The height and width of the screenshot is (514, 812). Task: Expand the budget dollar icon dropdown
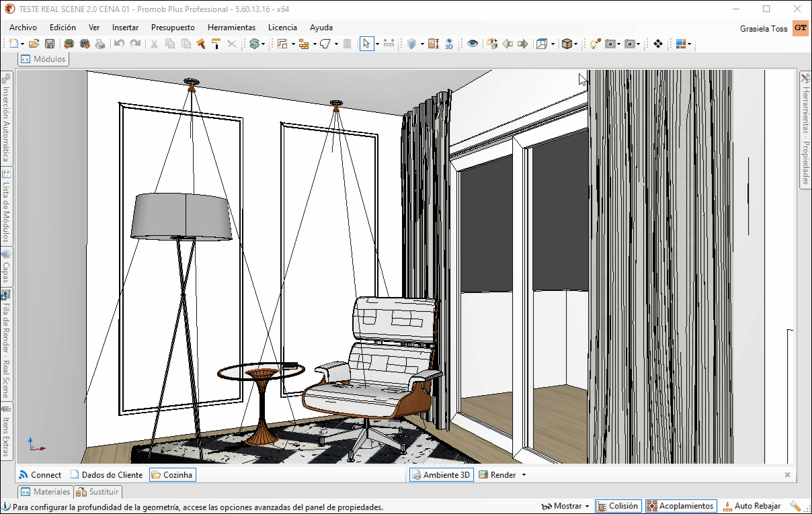click(x=263, y=44)
